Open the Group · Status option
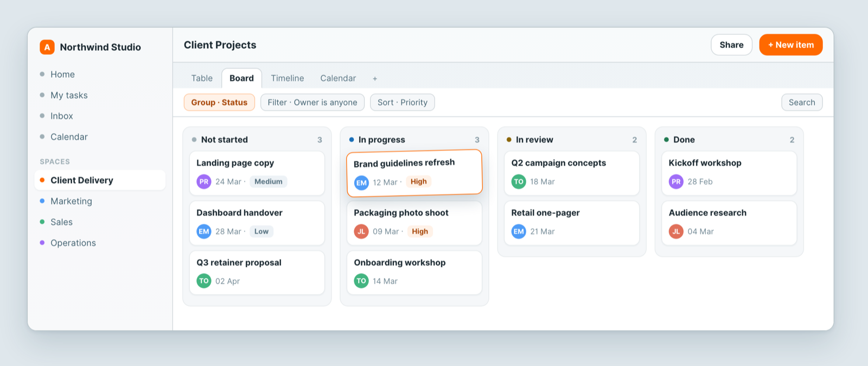This screenshot has height=366, width=868. [219, 103]
